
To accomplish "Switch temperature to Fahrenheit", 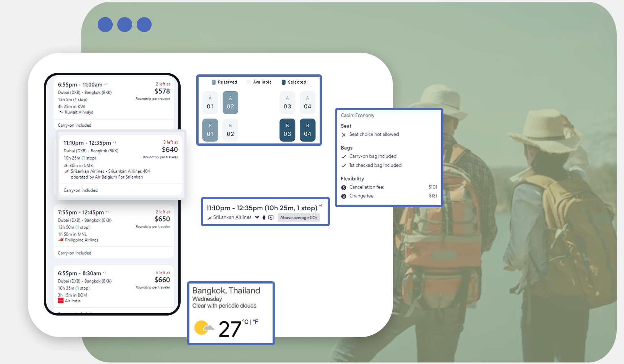I will point(255,322).
